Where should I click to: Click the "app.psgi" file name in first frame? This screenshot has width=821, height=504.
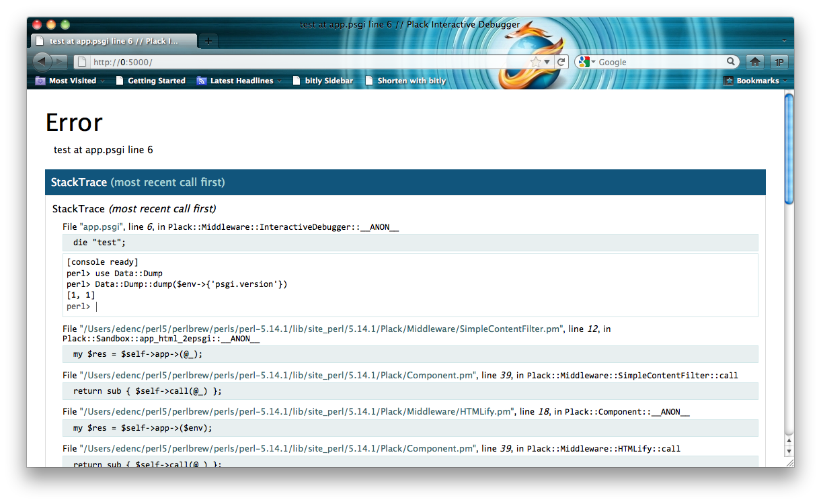pos(102,227)
